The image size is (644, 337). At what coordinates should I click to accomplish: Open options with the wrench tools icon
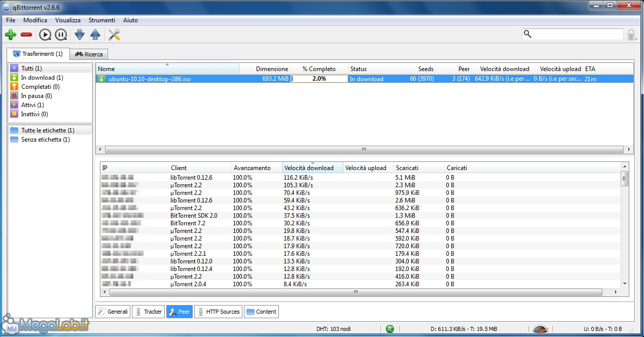114,35
